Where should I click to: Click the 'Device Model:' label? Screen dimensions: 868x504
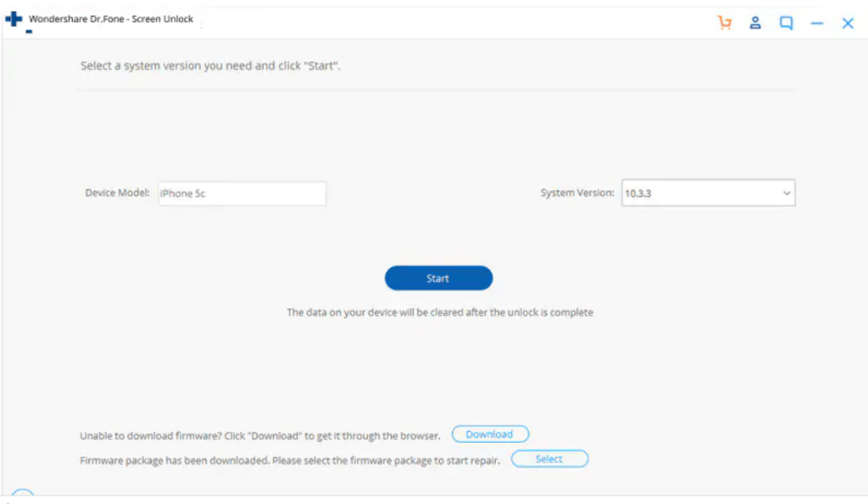pos(117,193)
